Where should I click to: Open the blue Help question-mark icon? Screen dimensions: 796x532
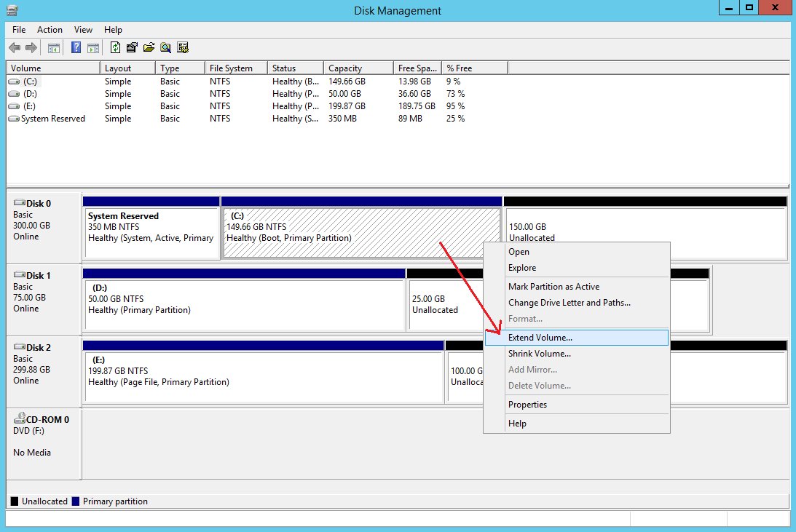click(x=76, y=48)
